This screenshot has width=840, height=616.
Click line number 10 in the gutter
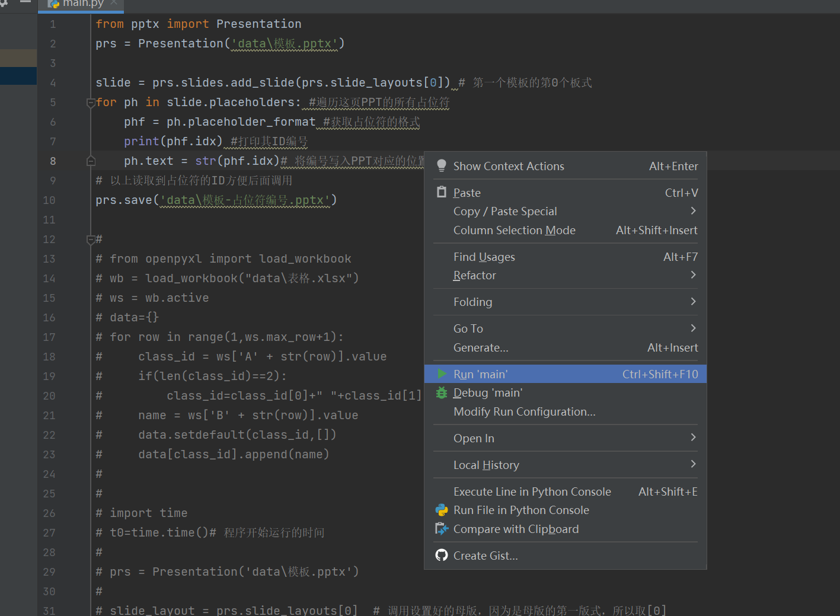(x=49, y=200)
